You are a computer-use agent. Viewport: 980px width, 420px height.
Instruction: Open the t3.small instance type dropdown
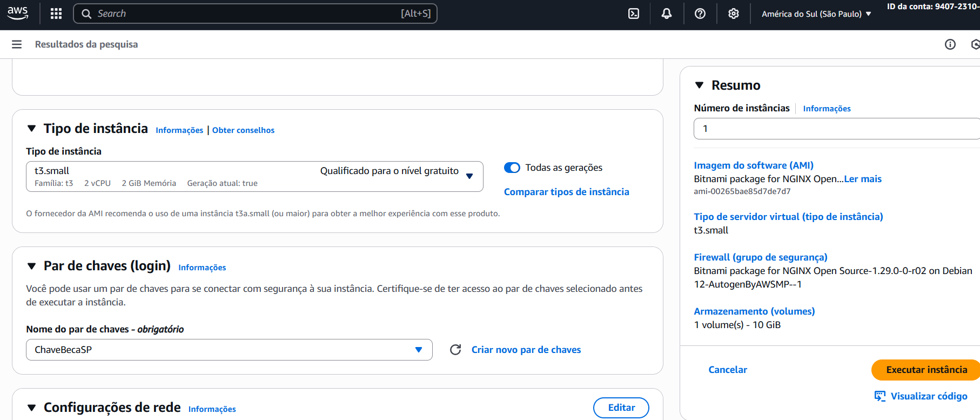[254, 176]
